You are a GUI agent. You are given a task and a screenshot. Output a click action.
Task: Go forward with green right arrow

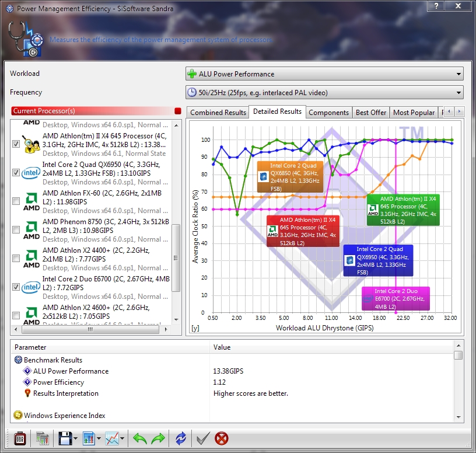pyautogui.click(x=158, y=438)
